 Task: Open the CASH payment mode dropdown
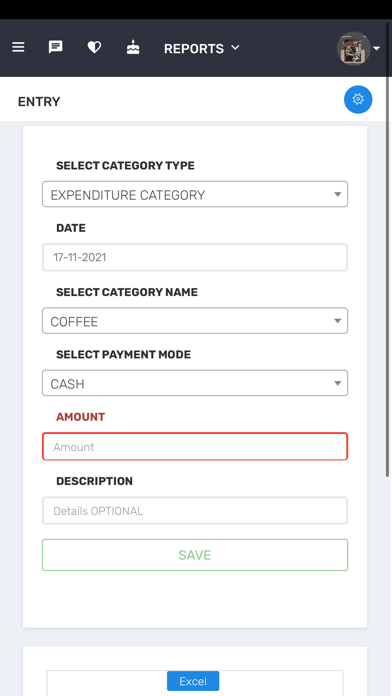pos(195,383)
